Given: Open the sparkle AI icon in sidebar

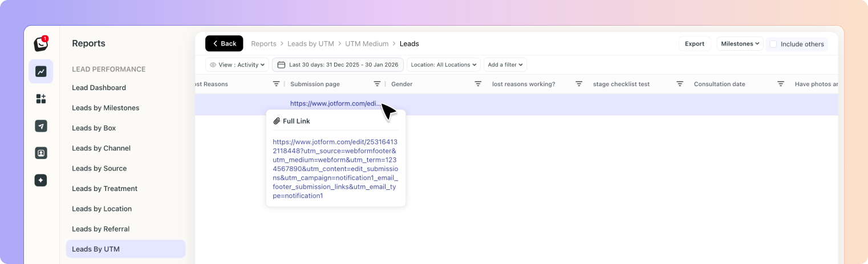Looking at the screenshot, I should coord(41,180).
